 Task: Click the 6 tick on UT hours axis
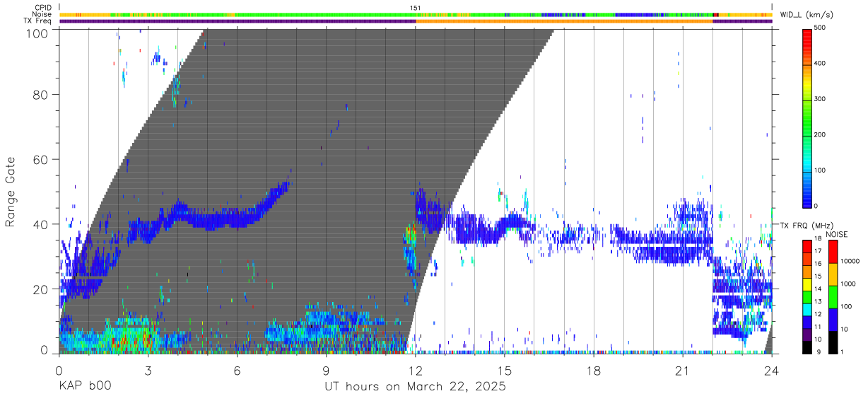237,371
